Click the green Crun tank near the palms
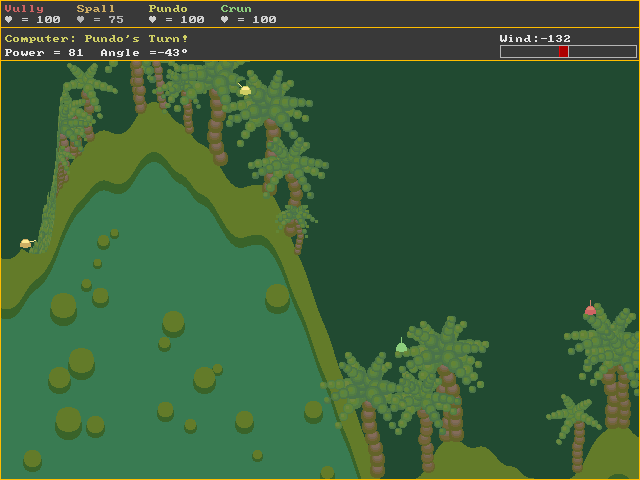This screenshot has height=480, width=640. click(x=401, y=345)
